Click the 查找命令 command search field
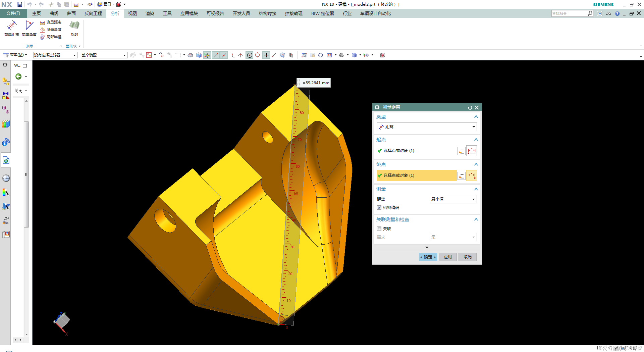 click(x=570, y=13)
